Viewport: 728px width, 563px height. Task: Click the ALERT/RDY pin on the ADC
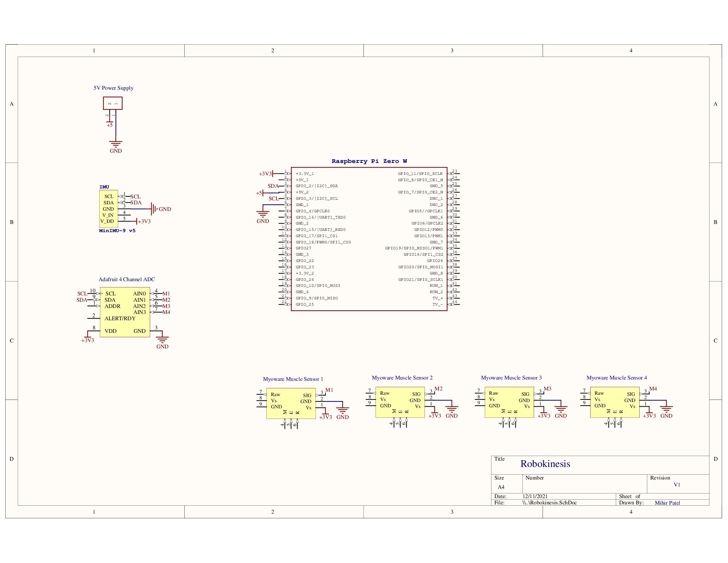pos(120,318)
